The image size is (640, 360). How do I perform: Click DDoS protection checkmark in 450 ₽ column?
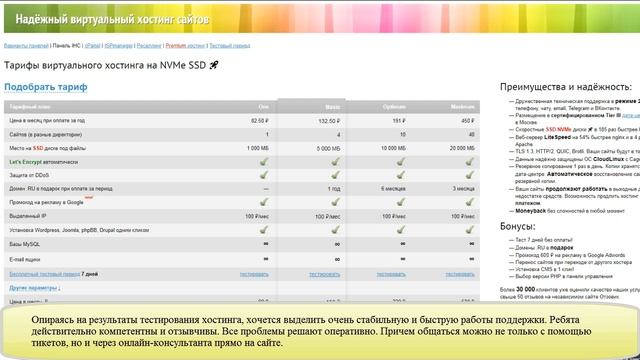(470, 175)
